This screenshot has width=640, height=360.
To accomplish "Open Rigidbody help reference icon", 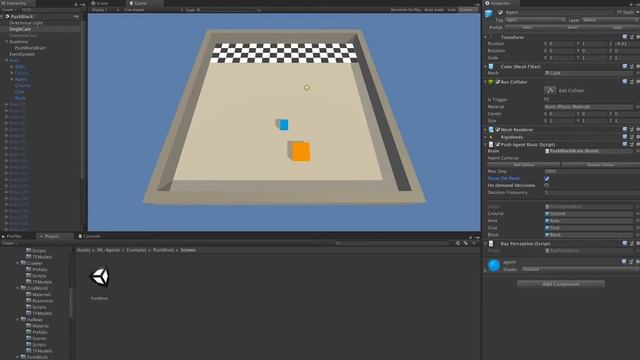I will point(624,137).
